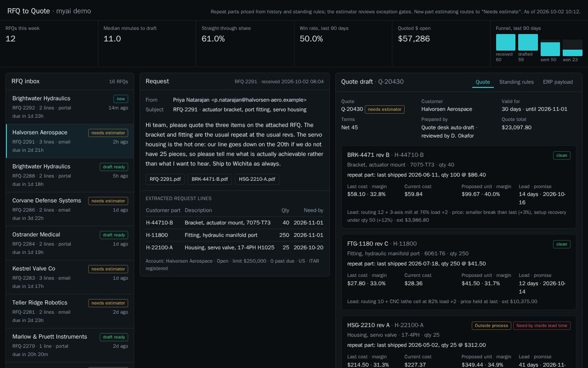
Task: Click the Median minutes to draft tile
Action: pos(147,44)
